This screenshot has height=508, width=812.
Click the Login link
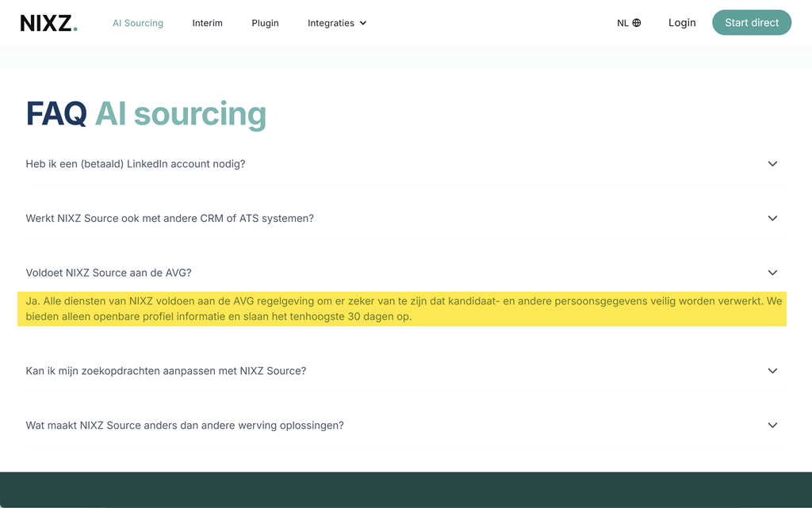(681, 23)
